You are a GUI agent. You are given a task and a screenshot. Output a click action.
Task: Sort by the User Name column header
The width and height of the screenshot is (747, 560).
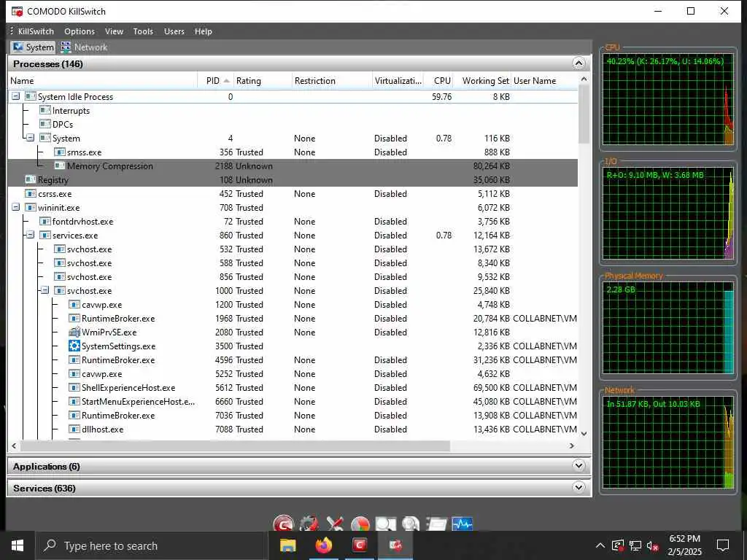544,80
